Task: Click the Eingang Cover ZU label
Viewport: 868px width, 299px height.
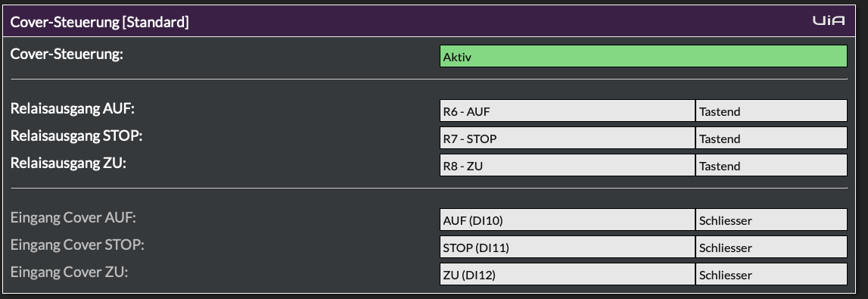Action: [69, 272]
